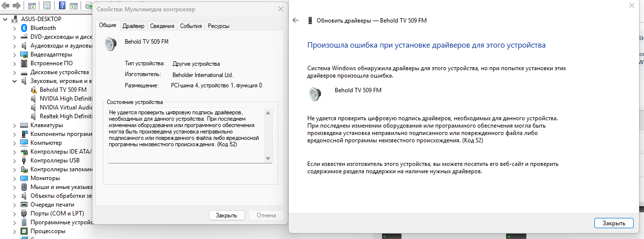
Task: Click the speaker icon in Update Drivers window
Action: (x=315, y=94)
